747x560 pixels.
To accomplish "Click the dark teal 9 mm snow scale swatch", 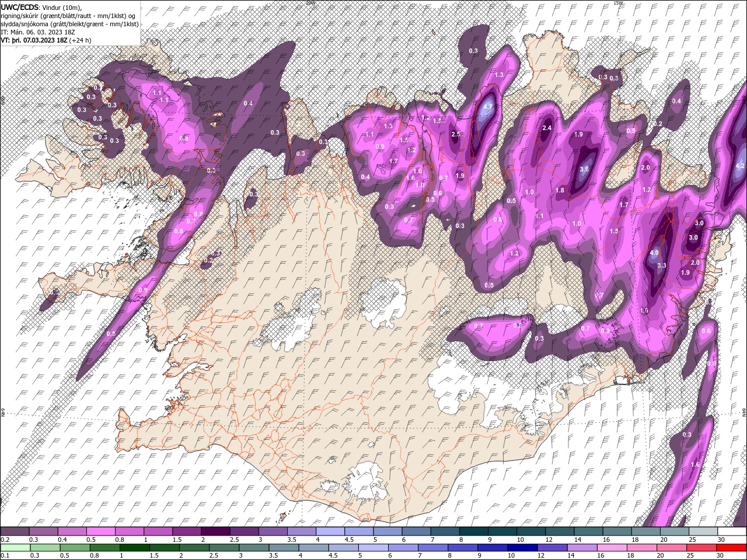I will point(501,531).
